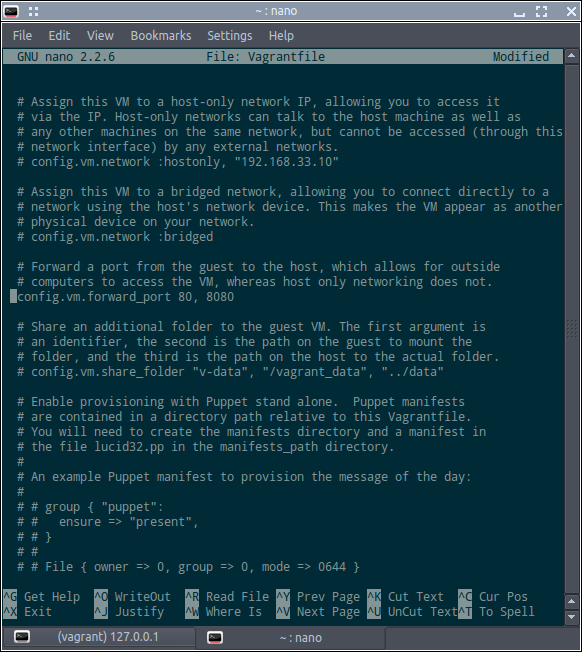Open the Settings menu
582x652 pixels.
(x=230, y=36)
